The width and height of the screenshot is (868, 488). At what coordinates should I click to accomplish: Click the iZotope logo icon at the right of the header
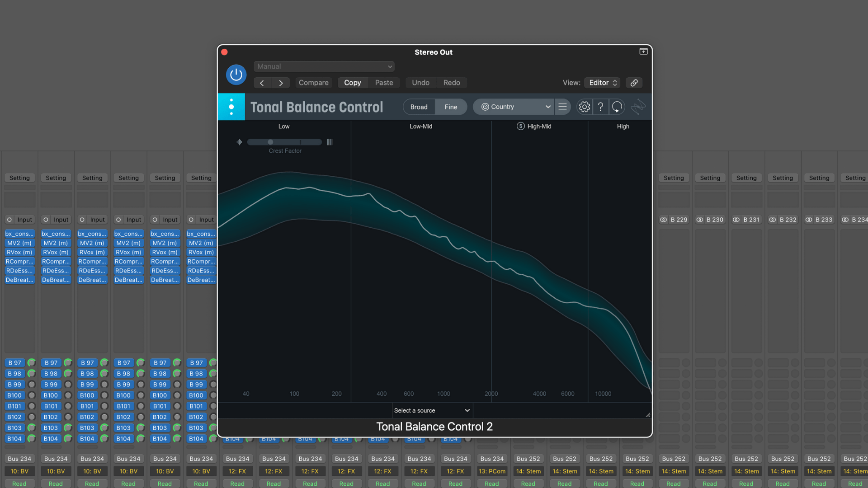638,107
